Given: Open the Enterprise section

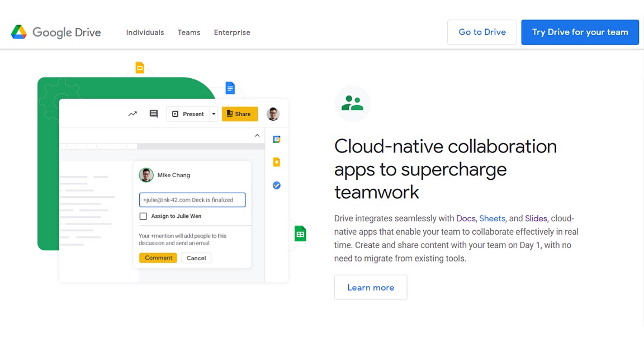Looking at the screenshot, I should [232, 32].
